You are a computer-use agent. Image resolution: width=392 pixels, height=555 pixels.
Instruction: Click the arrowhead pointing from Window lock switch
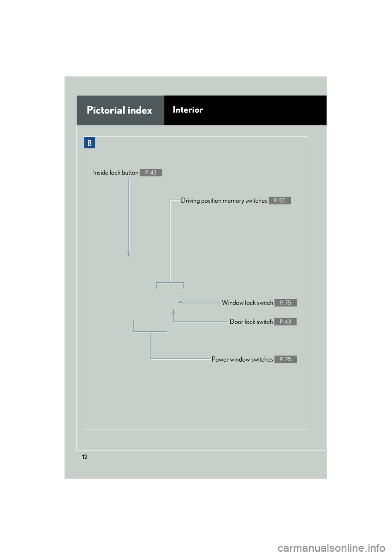pos(181,302)
